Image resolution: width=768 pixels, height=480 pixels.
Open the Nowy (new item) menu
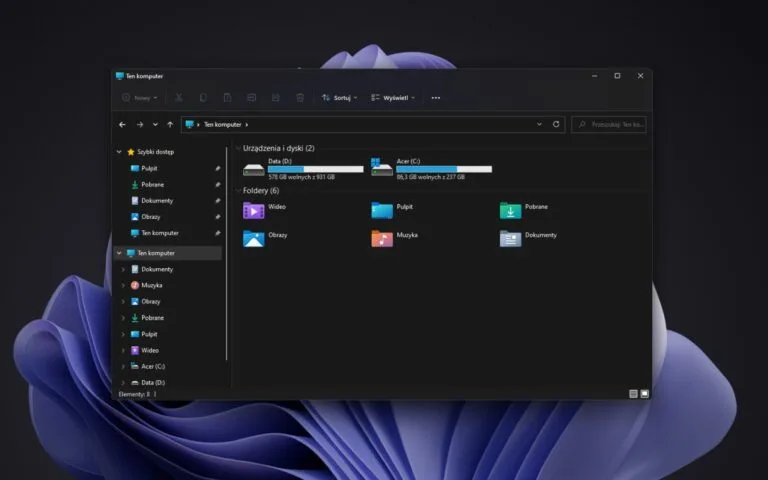pyautogui.click(x=140, y=98)
